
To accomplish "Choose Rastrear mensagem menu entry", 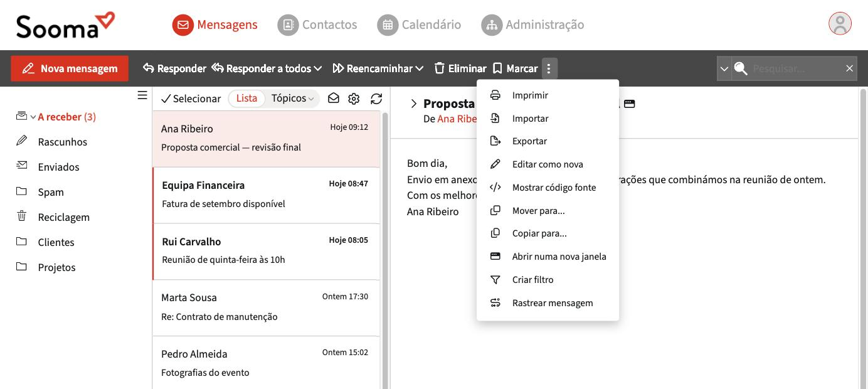I will point(548,303).
